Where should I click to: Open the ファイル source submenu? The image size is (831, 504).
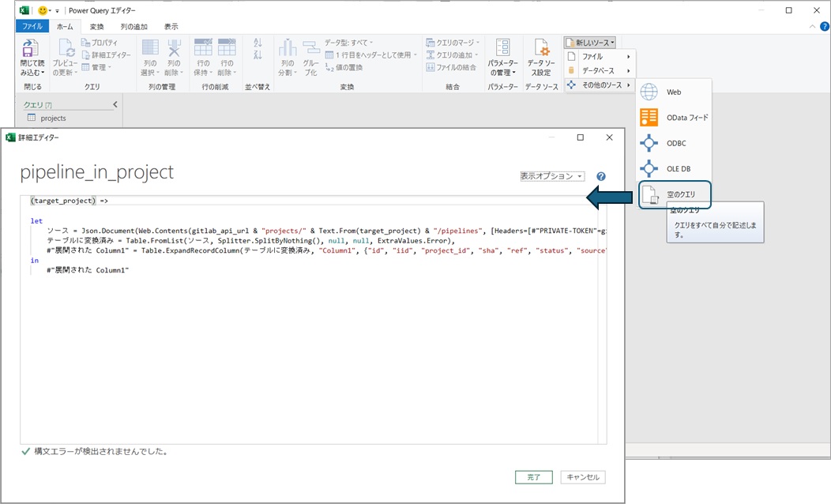click(600, 57)
